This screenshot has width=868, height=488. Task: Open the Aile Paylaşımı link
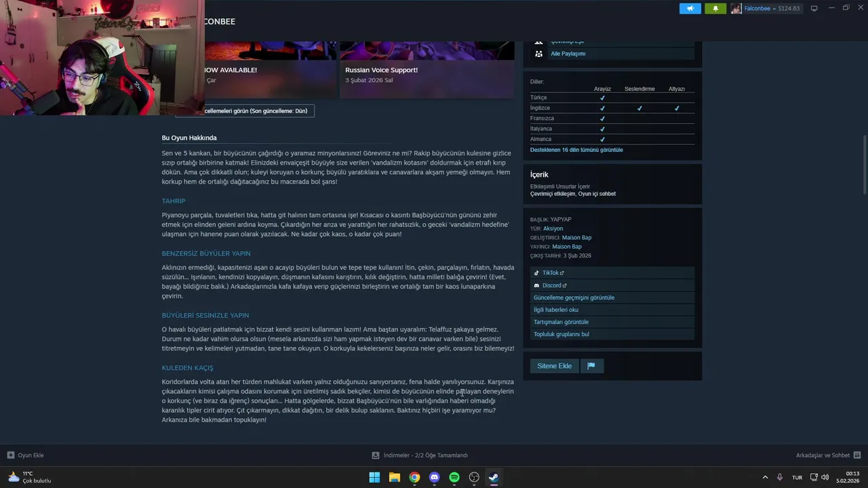tap(568, 54)
